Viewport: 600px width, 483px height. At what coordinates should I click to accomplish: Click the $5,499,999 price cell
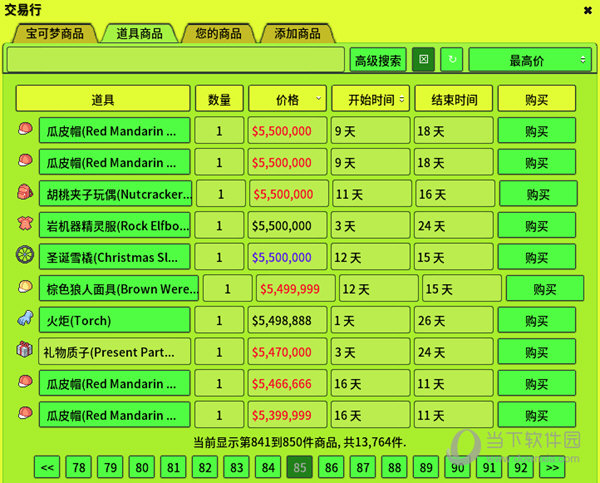(x=296, y=289)
